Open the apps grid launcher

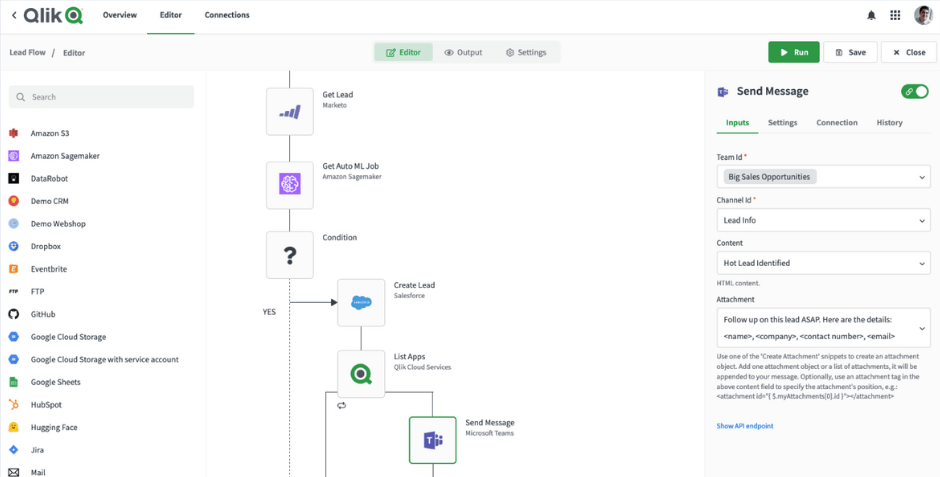pos(895,16)
